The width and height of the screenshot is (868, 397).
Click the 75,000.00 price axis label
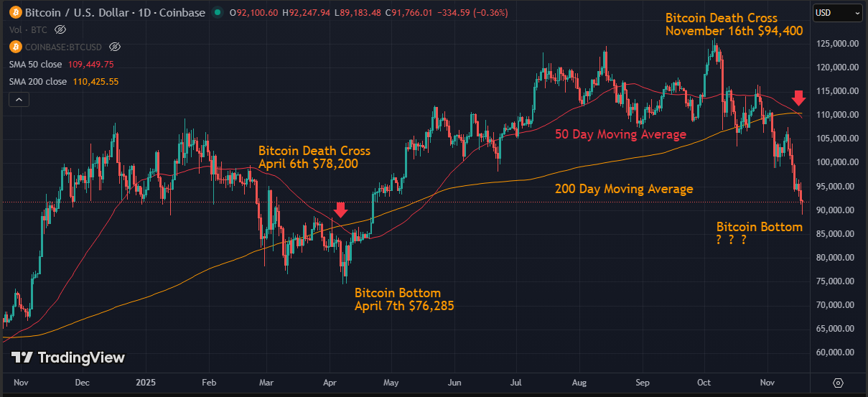(836, 281)
